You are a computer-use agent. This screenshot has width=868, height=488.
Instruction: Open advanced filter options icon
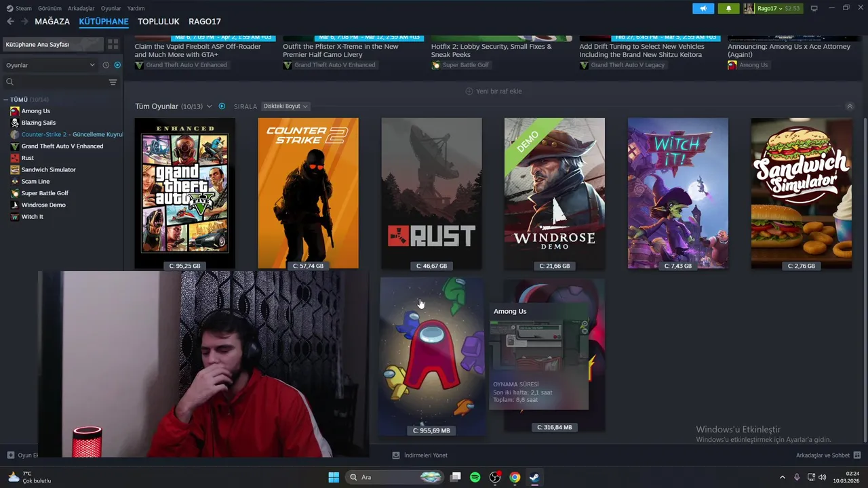point(113,82)
